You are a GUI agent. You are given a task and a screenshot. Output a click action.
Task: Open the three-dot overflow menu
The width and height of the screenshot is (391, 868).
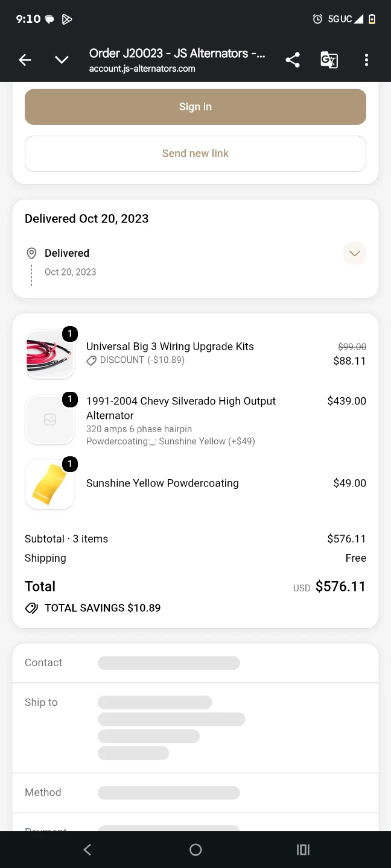(x=366, y=60)
